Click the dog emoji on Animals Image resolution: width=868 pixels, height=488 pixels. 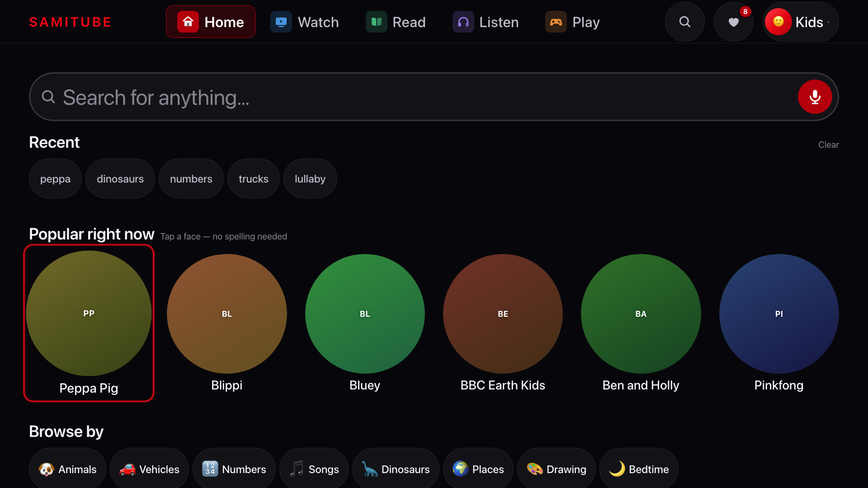pyautogui.click(x=47, y=469)
